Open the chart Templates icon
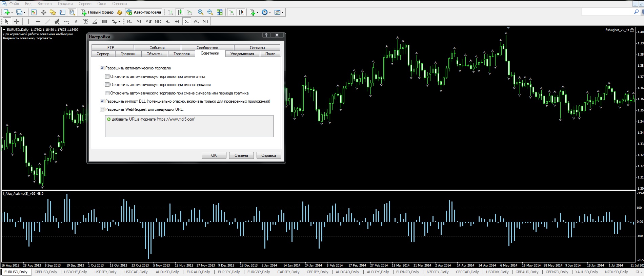644x276 pixels. pos(277,12)
